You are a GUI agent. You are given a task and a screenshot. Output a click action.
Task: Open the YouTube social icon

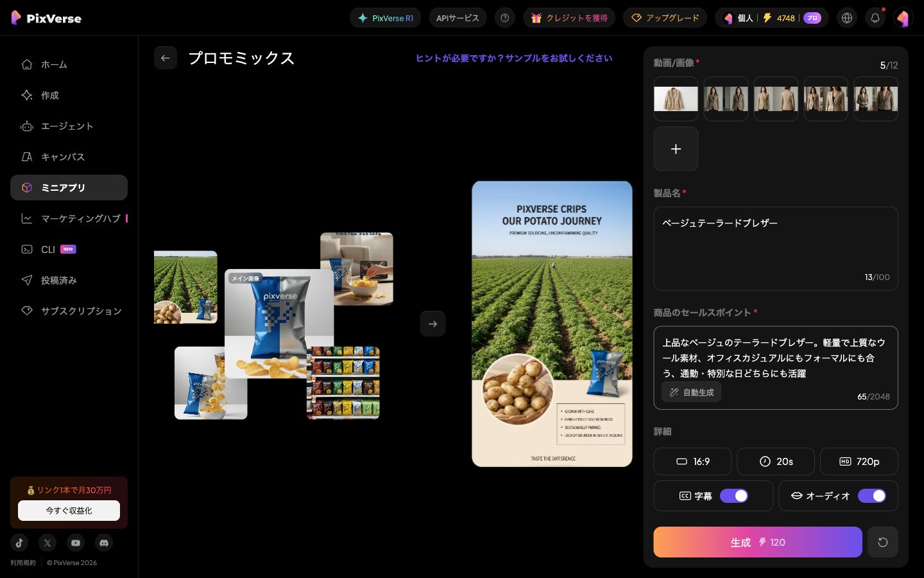[76, 543]
